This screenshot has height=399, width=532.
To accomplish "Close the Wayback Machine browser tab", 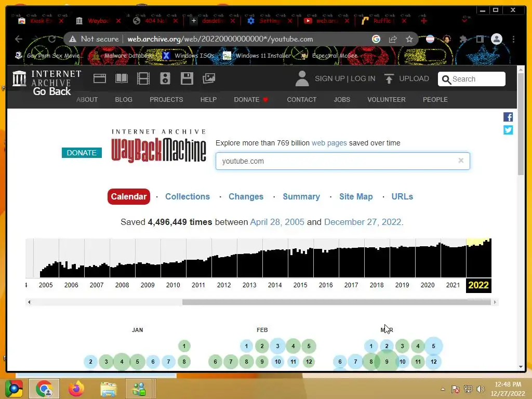I will [x=118, y=21].
